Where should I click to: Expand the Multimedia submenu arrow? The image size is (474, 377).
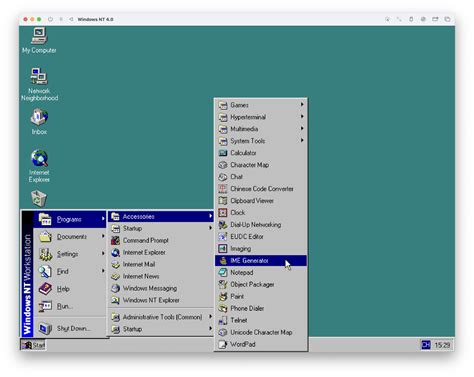tap(302, 129)
